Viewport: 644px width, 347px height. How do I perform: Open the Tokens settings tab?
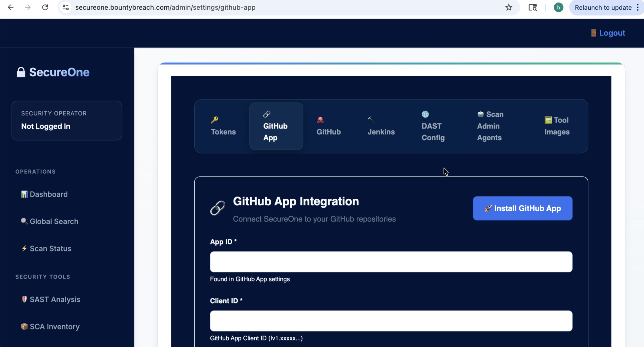[223, 126]
